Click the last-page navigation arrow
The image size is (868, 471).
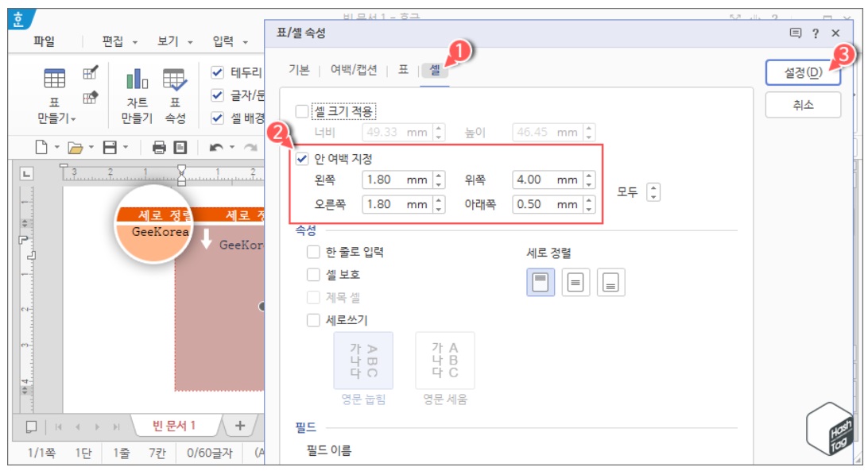click(116, 427)
